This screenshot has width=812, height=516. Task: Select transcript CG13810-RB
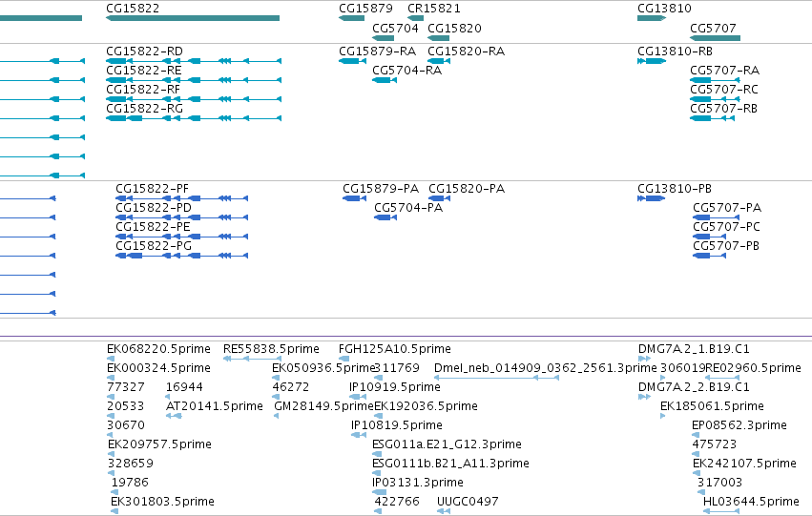pyautogui.click(x=652, y=61)
